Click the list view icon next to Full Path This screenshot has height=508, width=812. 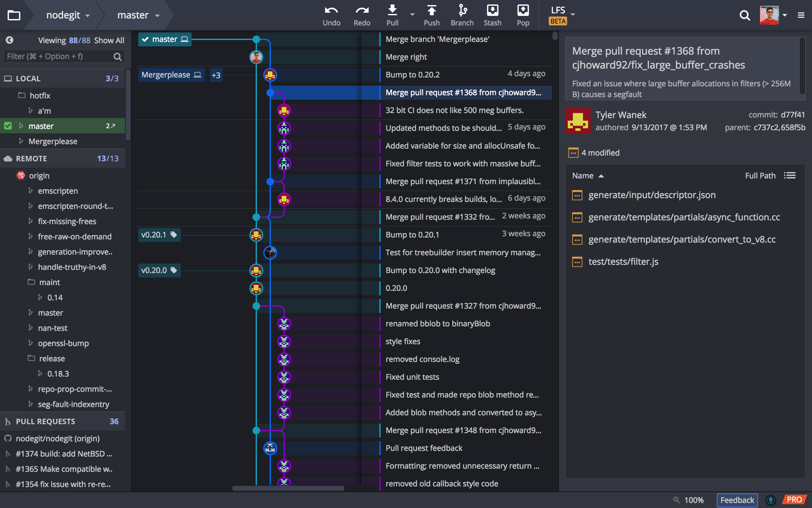(789, 175)
